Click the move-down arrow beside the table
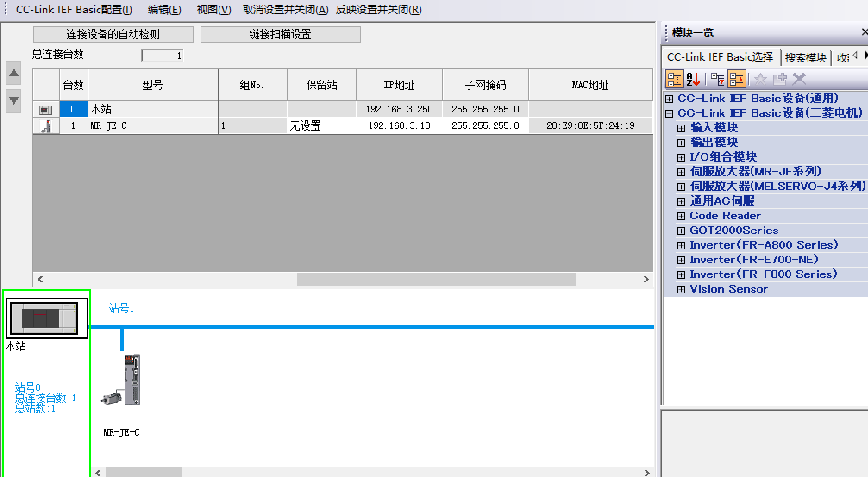The image size is (868, 477). coord(14,100)
